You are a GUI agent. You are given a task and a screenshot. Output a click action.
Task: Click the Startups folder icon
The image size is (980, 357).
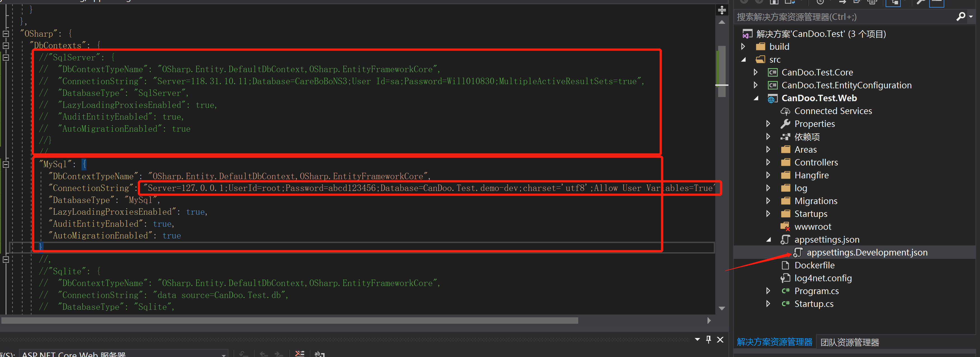tap(786, 214)
